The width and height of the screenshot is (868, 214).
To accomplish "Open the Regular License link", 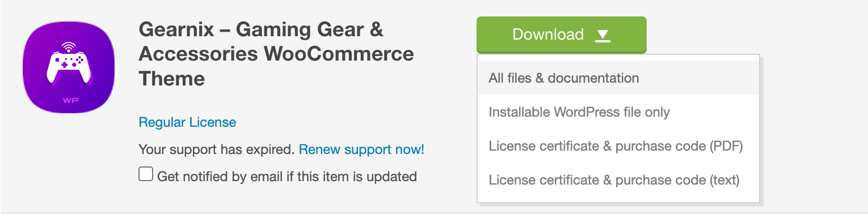I will (x=187, y=122).
